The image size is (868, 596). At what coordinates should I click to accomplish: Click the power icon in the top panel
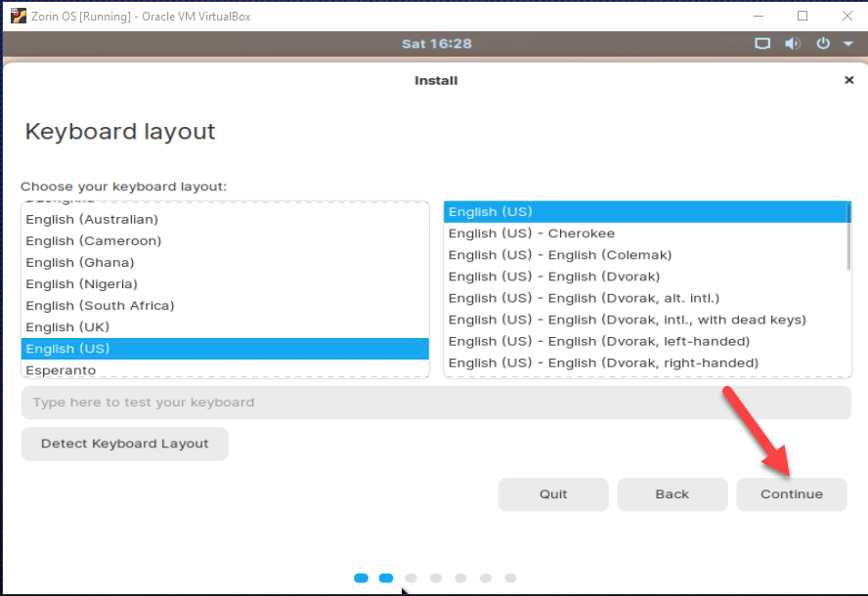tap(822, 43)
